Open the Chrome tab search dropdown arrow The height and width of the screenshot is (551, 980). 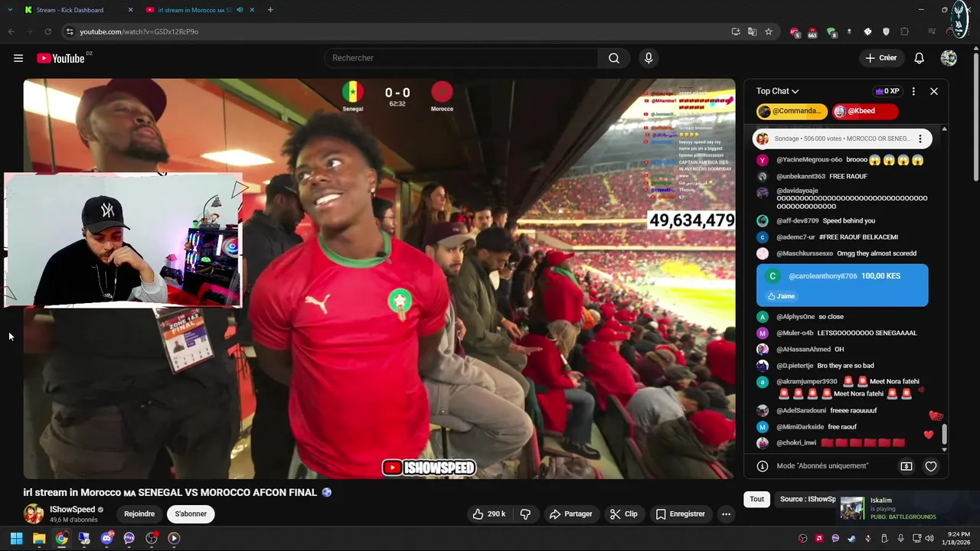(10, 10)
